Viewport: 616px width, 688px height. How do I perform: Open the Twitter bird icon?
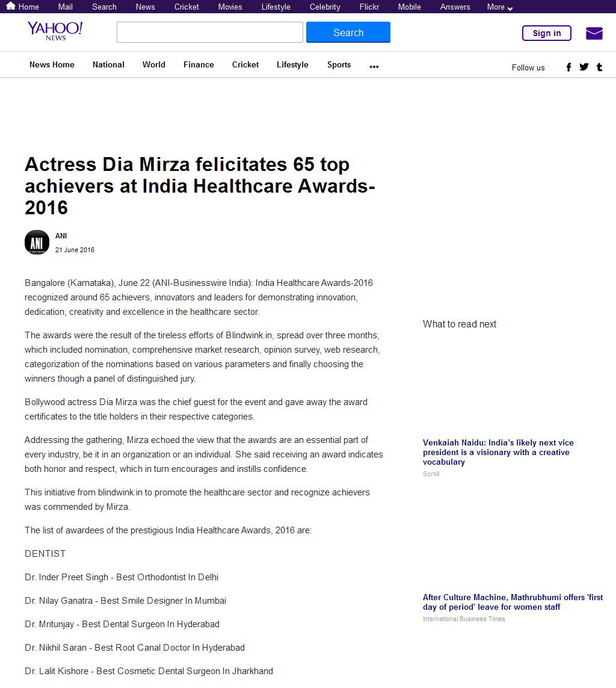point(584,67)
